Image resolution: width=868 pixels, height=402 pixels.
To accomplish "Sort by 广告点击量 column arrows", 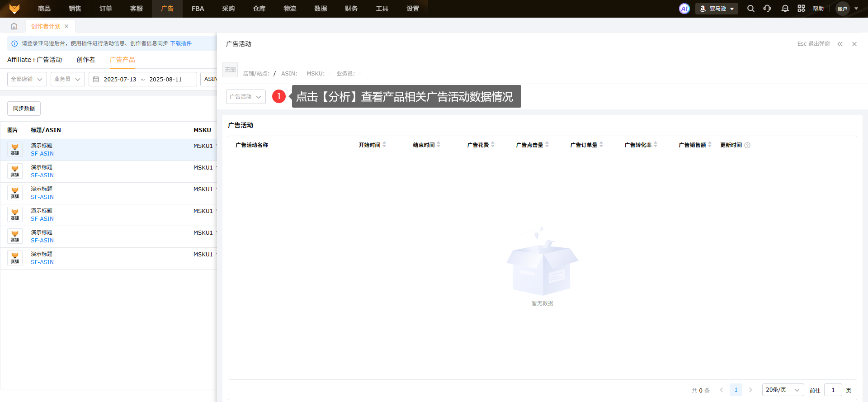I will point(547,145).
